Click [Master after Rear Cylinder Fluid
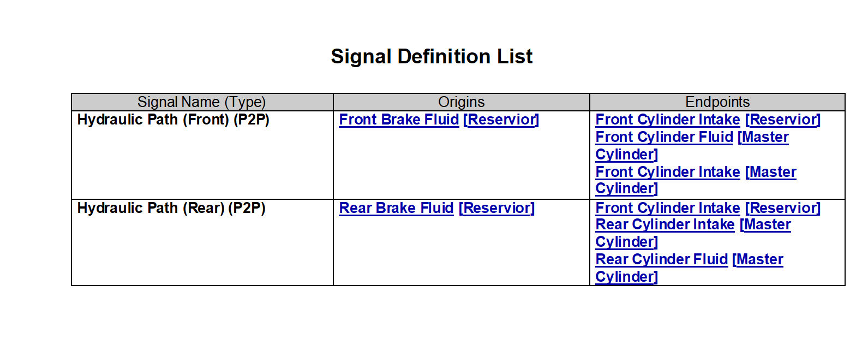Screen dimensions: 868x362 [x=757, y=259]
